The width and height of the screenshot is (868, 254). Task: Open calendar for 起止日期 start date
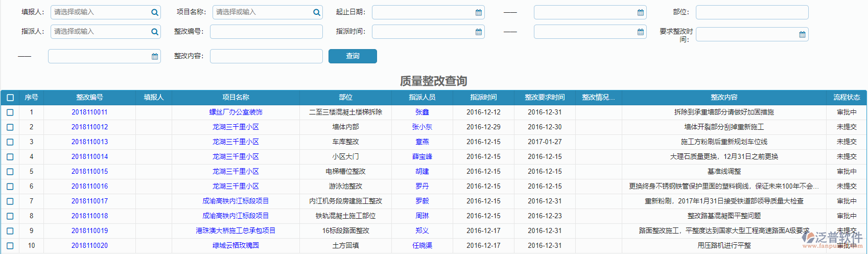(x=479, y=12)
